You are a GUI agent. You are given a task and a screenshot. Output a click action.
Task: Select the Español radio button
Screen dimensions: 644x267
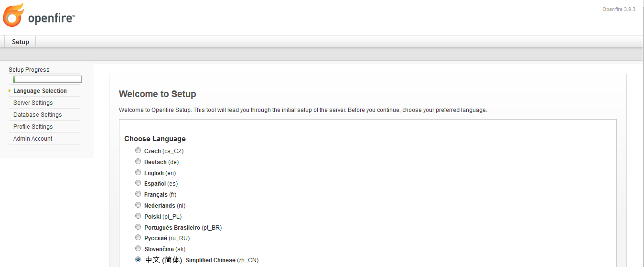click(x=138, y=183)
